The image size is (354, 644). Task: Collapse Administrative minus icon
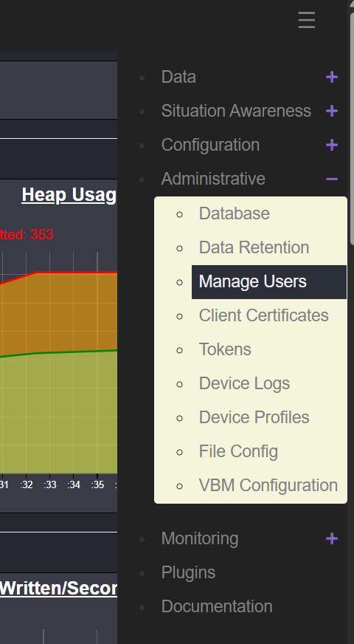pyautogui.click(x=332, y=179)
